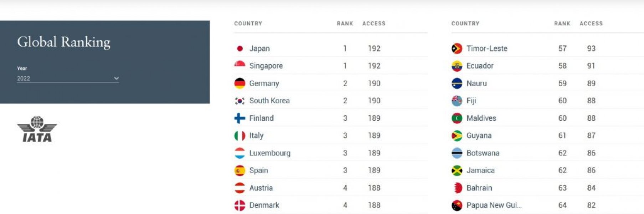Click the Japan flag icon
This screenshot has height=214, width=644.
click(x=240, y=49)
